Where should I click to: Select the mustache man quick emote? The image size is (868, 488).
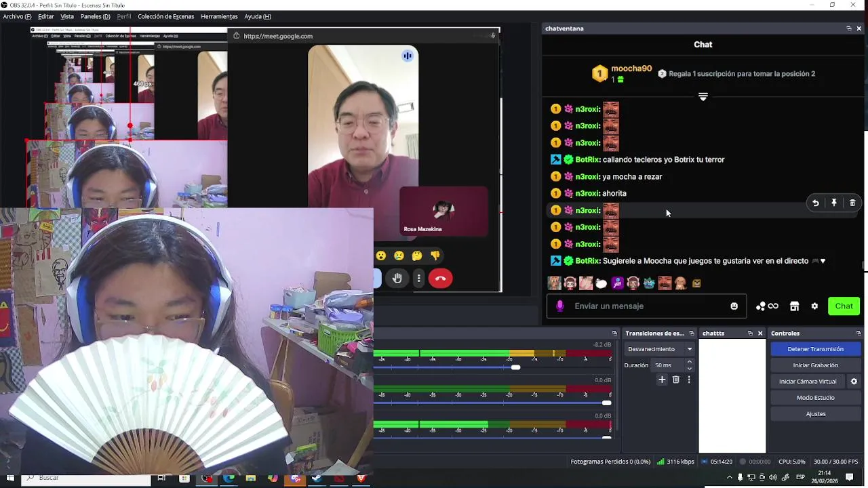click(665, 283)
